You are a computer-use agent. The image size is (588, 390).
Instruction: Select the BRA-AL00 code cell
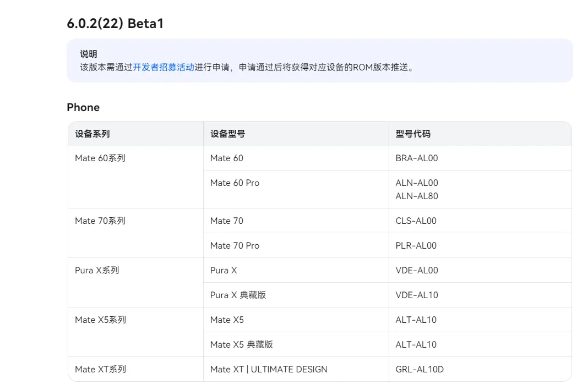click(480, 158)
